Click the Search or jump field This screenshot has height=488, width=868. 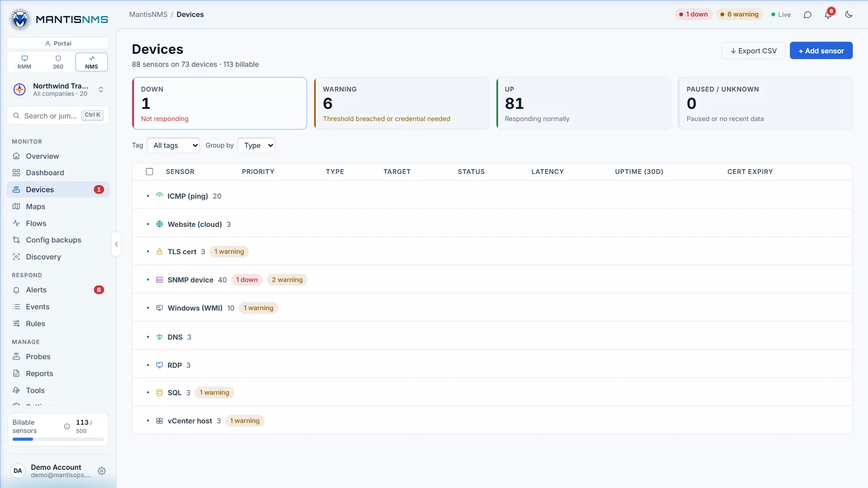pyautogui.click(x=58, y=115)
